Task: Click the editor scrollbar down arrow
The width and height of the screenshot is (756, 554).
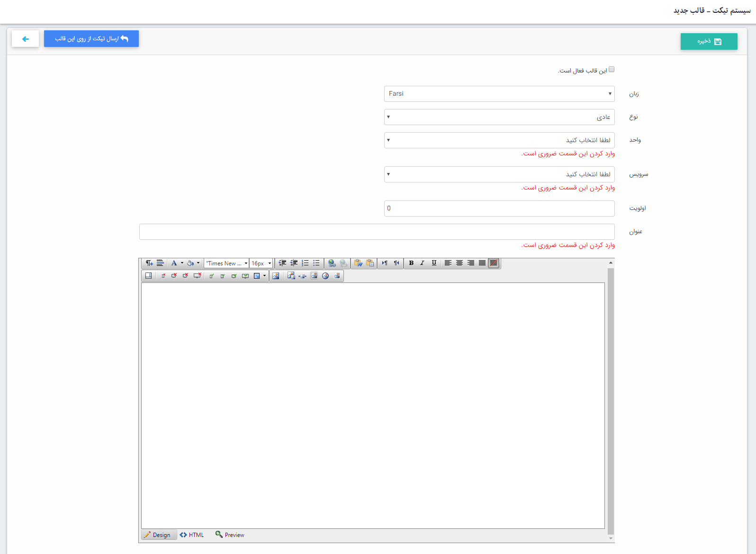Action: pyautogui.click(x=611, y=538)
